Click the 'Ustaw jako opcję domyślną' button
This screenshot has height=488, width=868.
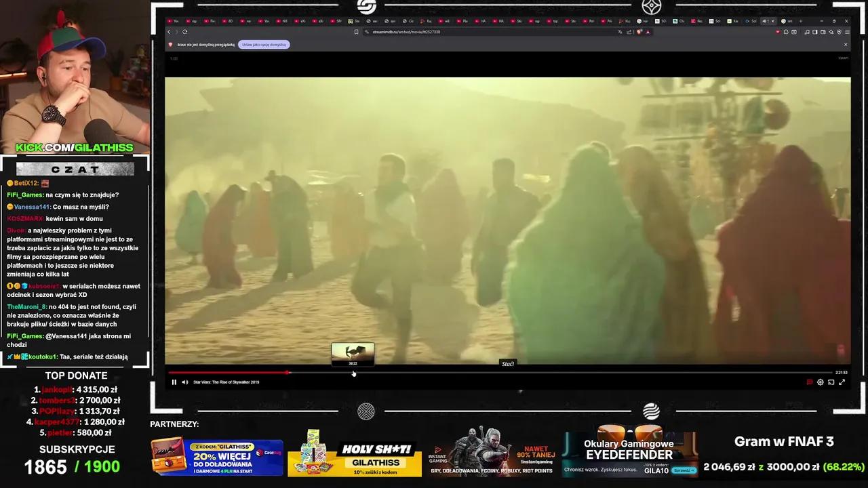point(263,45)
